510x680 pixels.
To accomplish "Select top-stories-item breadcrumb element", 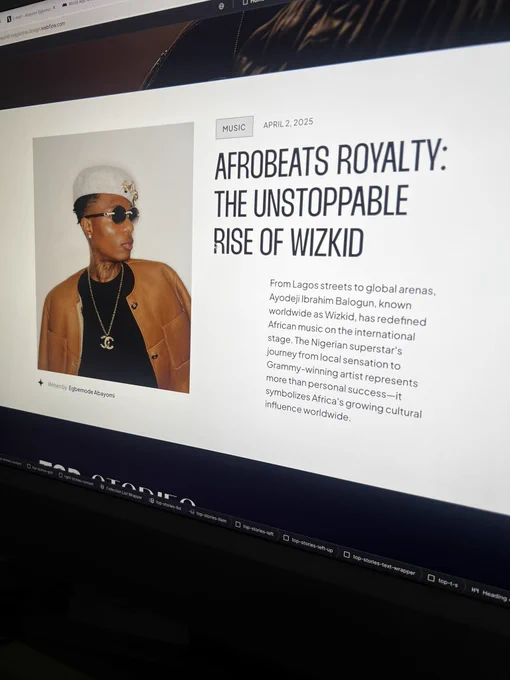I will click(x=208, y=517).
